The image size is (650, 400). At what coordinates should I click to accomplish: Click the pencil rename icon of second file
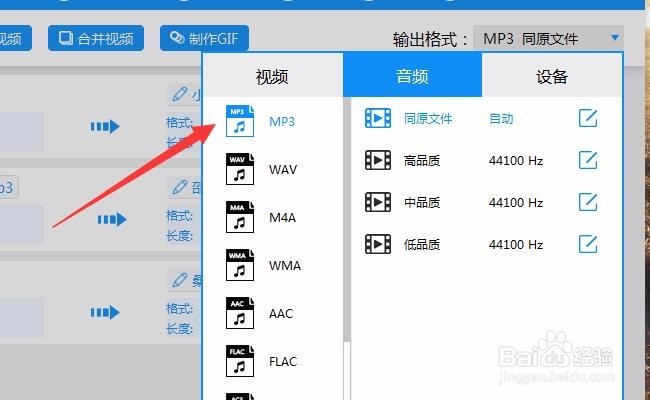click(179, 187)
